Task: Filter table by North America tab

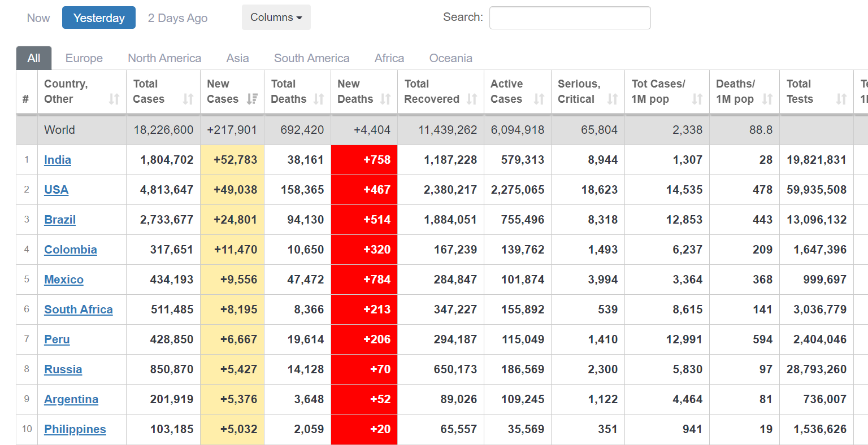Action: [164, 58]
